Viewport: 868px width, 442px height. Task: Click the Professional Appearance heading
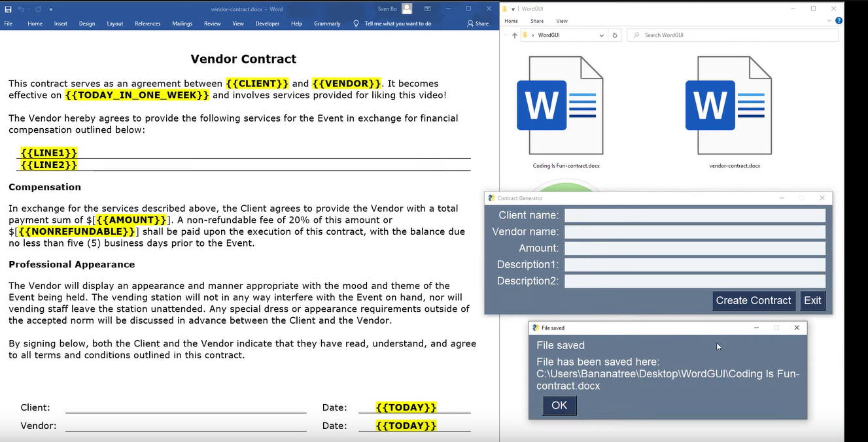(72, 265)
